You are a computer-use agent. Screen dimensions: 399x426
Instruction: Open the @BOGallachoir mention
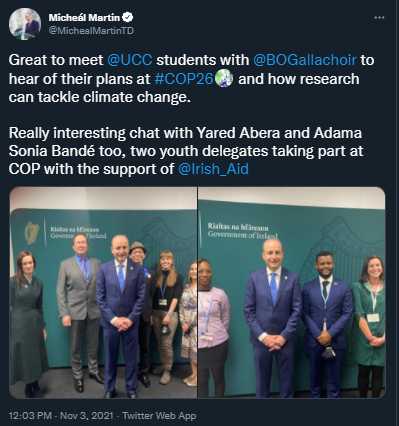tap(305, 60)
